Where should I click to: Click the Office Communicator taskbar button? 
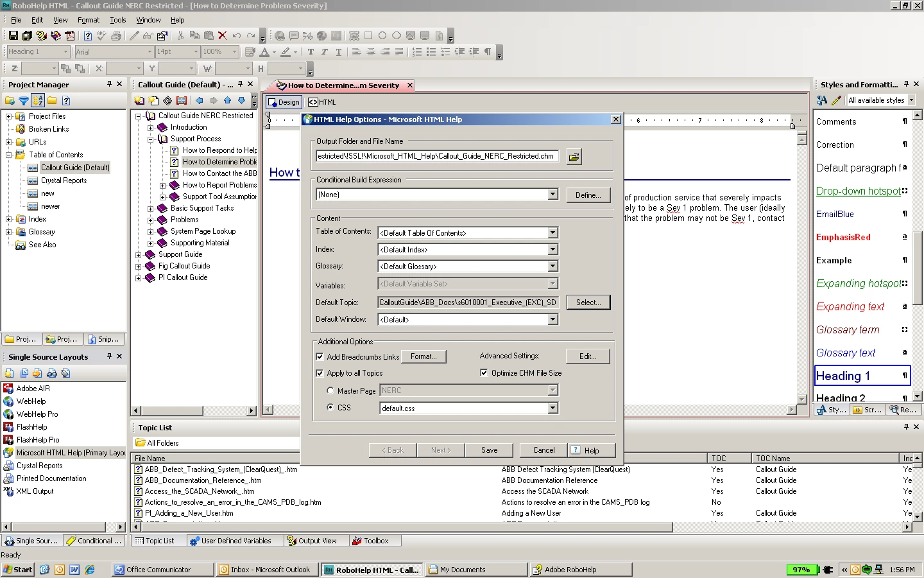[x=163, y=570]
